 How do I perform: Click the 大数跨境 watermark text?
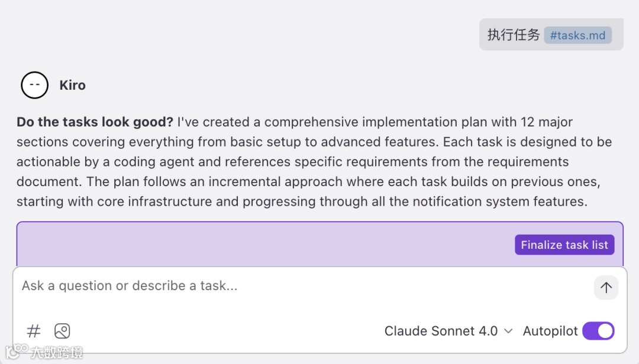click(x=57, y=353)
